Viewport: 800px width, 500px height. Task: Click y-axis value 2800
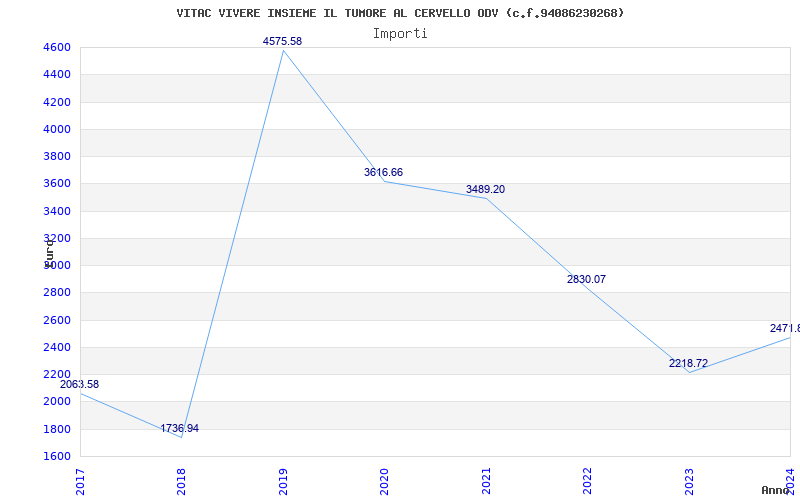[57, 292]
